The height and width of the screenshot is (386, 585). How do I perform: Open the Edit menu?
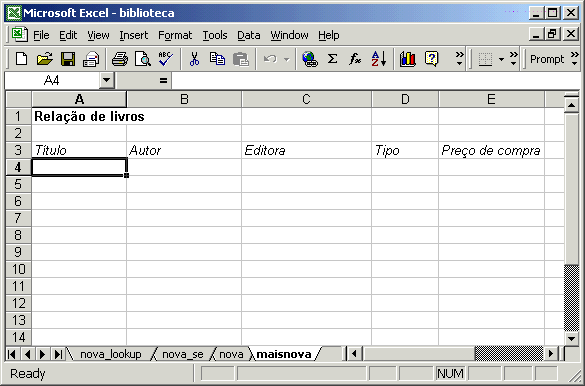point(68,35)
